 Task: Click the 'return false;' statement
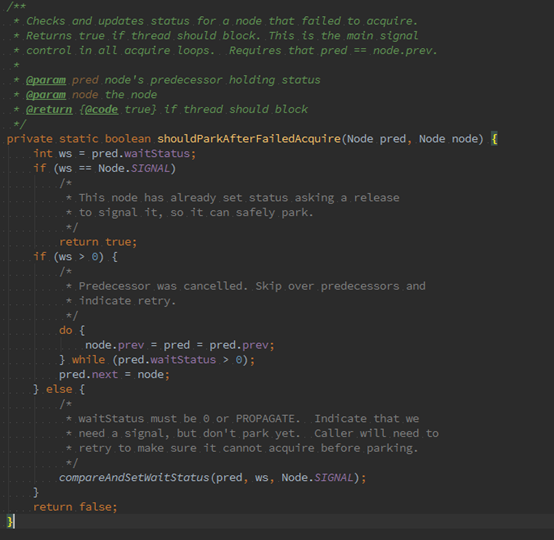(x=75, y=507)
